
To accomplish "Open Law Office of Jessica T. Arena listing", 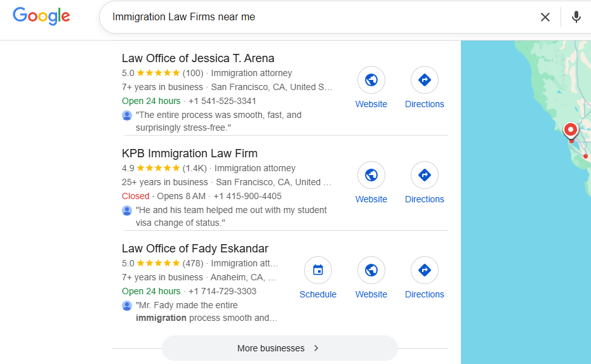I will click(198, 58).
